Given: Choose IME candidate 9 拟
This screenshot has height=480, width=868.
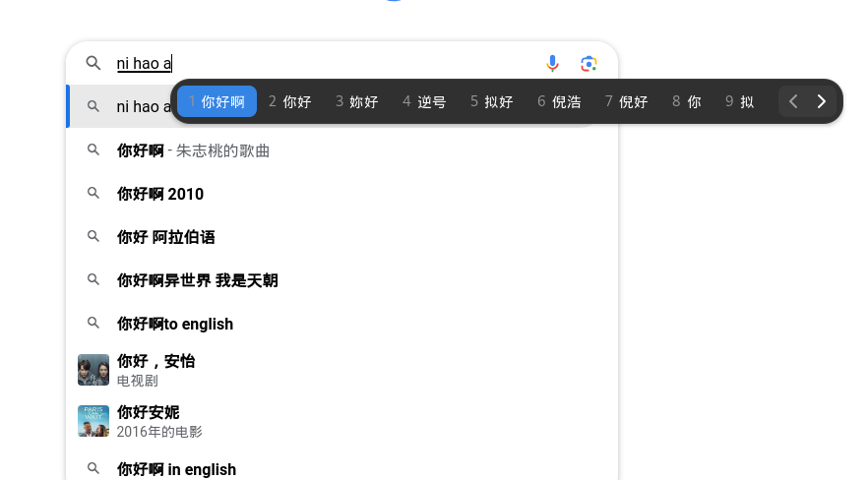Looking at the screenshot, I should click(x=740, y=101).
